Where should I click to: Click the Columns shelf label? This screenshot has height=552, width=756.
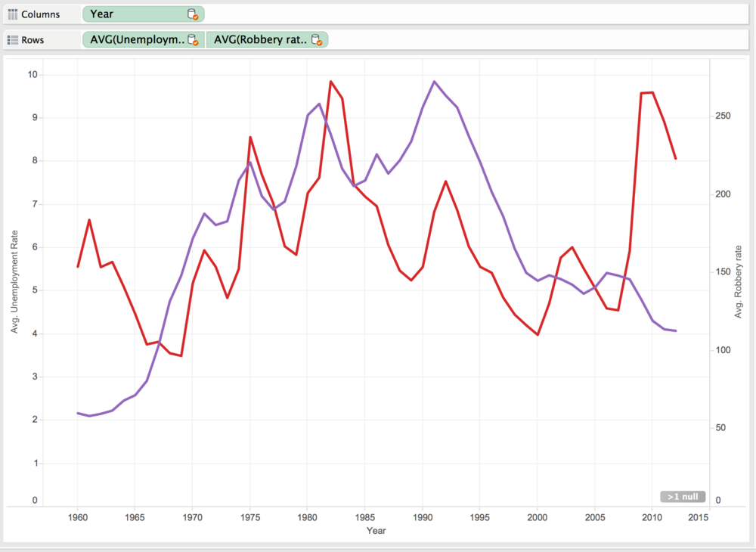pyautogui.click(x=41, y=14)
